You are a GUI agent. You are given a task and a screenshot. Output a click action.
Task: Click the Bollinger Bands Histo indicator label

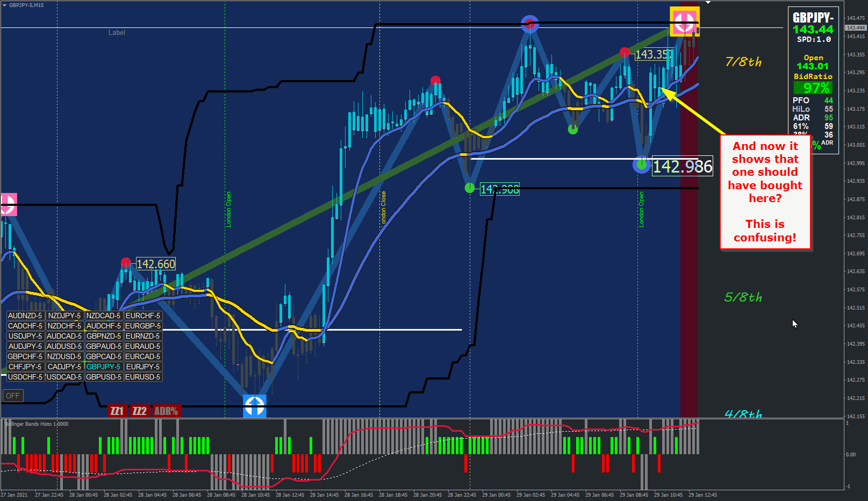coord(37,424)
